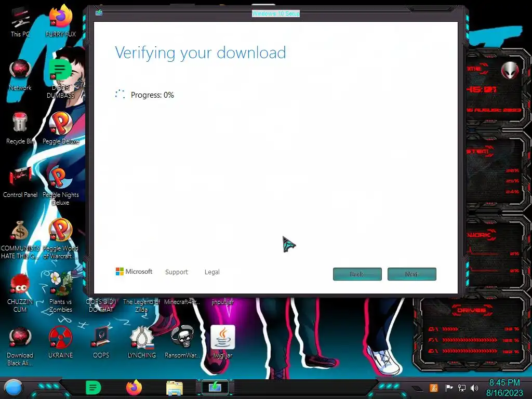This screenshot has width=532, height=399.
Task: Click the Back button in Windows 10 Setup
Action: pyautogui.click(x=357, y=274)
